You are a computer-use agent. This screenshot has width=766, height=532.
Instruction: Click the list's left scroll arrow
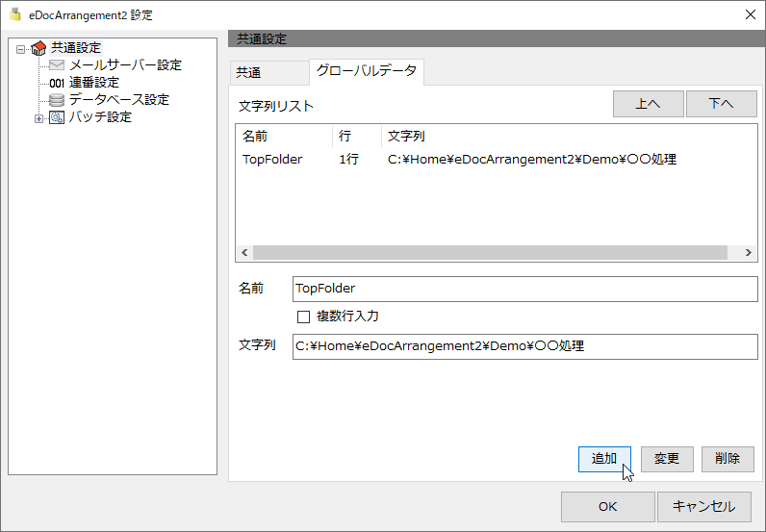click(x=244, y=253)
